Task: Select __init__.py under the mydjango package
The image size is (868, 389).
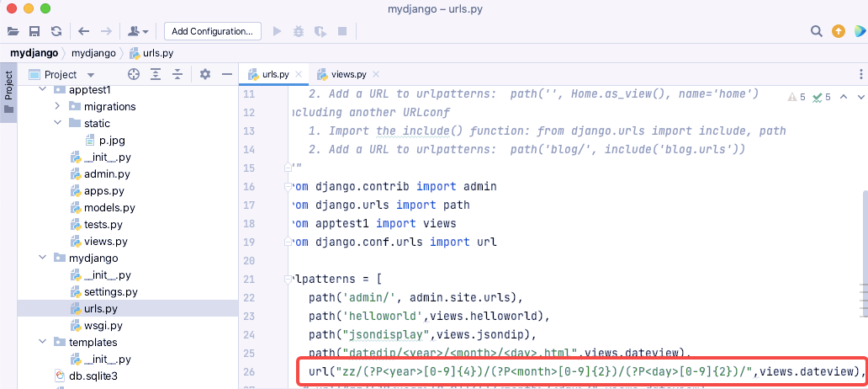Action: pyautogui.click(x=100, y=274)
